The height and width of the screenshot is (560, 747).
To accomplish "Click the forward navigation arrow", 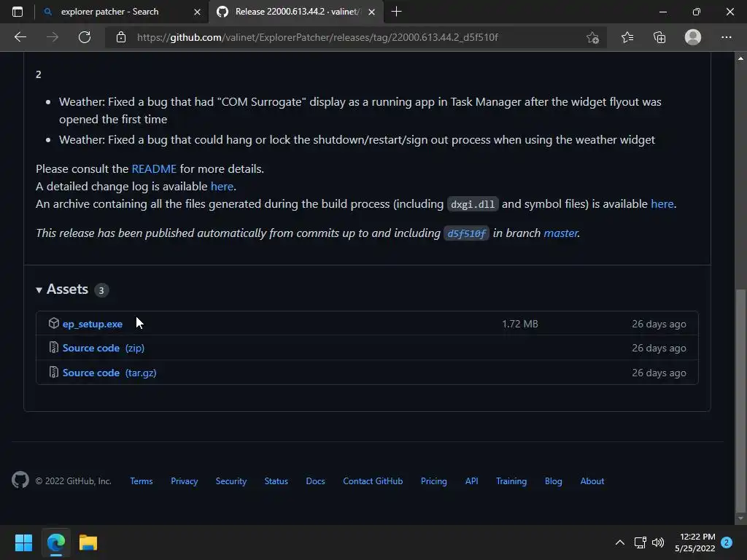I will tap(53, 37).
